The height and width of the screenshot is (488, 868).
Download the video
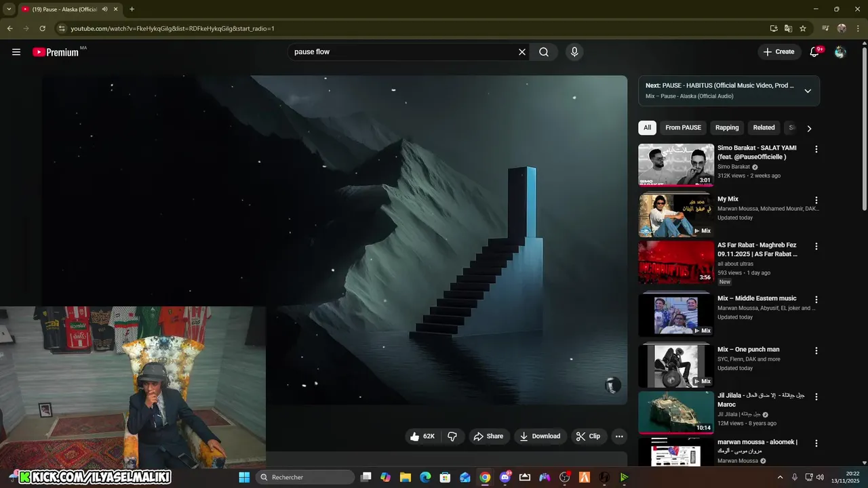tap(540, 436)
